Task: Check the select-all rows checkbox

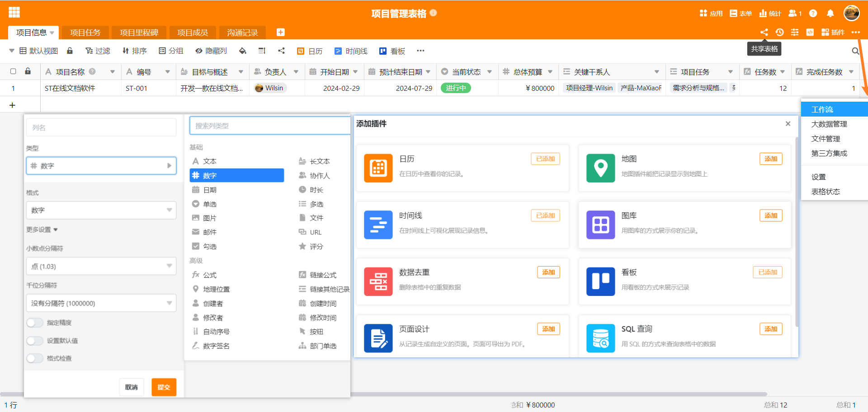Action: (13, 71)
